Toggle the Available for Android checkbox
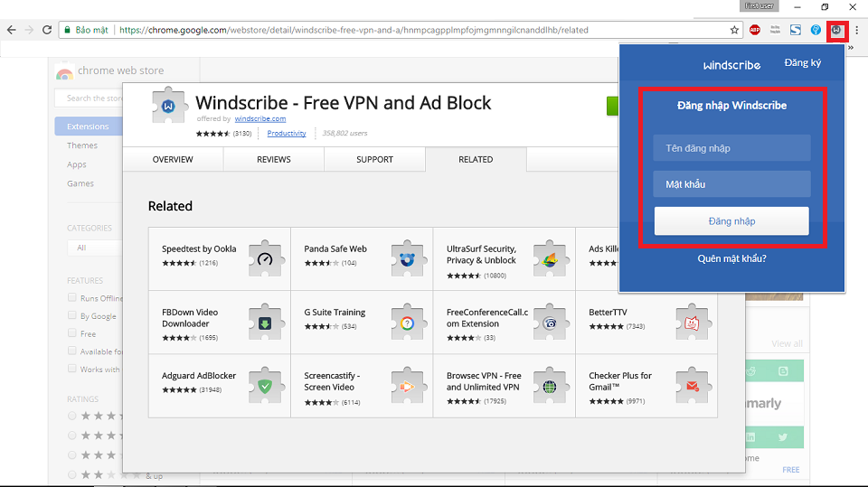The height and width of the screenshot is (487, 868). coord(72,351)
